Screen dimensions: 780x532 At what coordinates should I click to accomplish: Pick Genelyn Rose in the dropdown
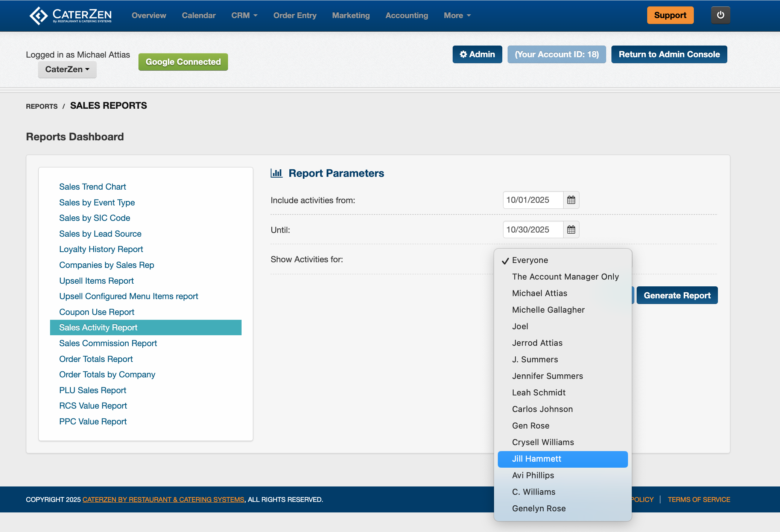[x=538, y=509]
